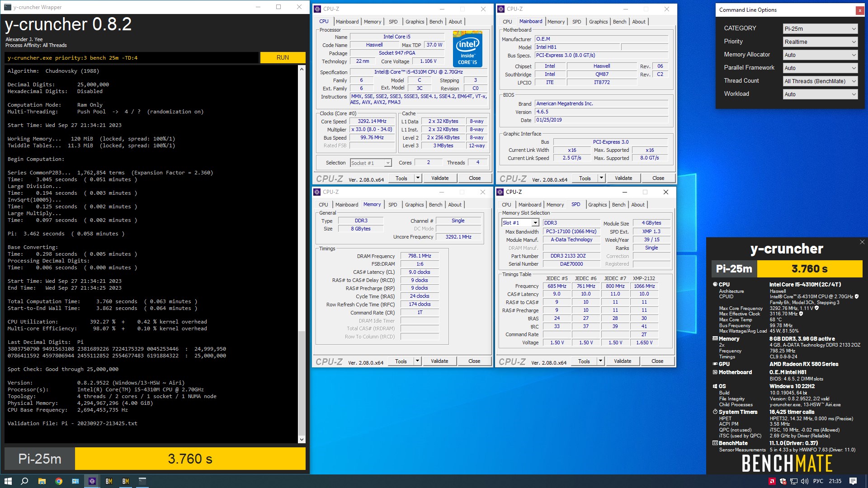Expand the Tools arrow in the SPD CPU-Z window
The height and width of the screenshot is (488, 868).
(601, 361)
